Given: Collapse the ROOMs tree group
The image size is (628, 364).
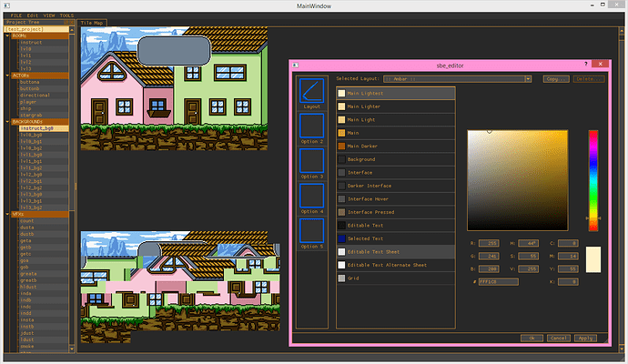Looking at the screenshot, I should [x=7, y=35].
